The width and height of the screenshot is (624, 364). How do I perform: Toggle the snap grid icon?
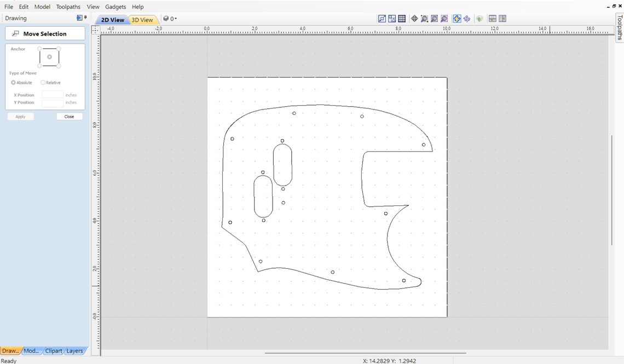402,18
